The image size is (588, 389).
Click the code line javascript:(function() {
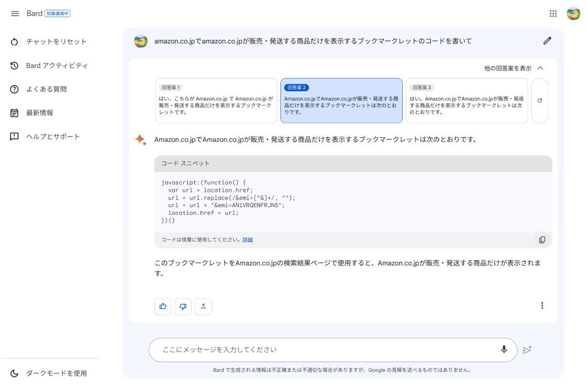pos(203,183)
